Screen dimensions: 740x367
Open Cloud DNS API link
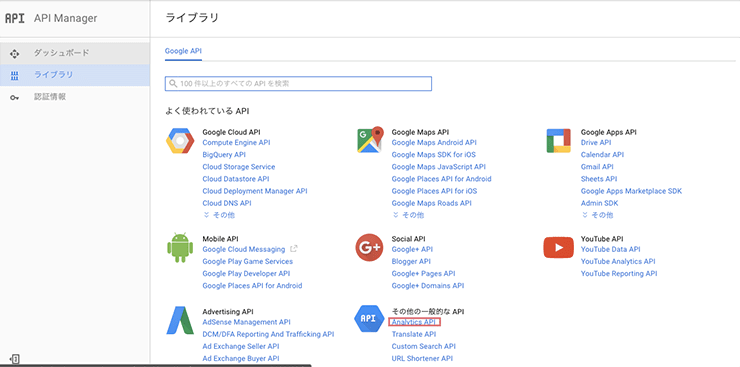pyautogui.click(x=227, y=203)
